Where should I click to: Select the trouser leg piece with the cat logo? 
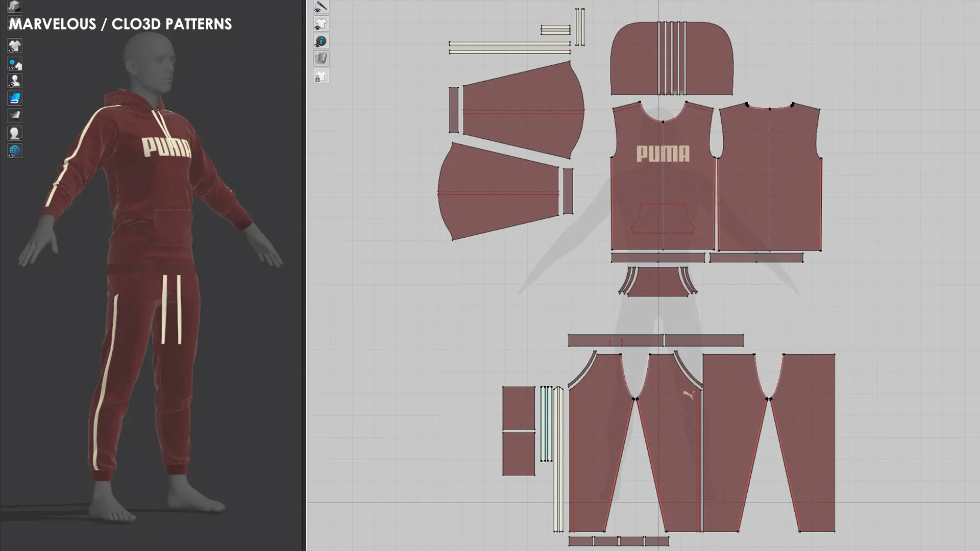pos(670,444)
